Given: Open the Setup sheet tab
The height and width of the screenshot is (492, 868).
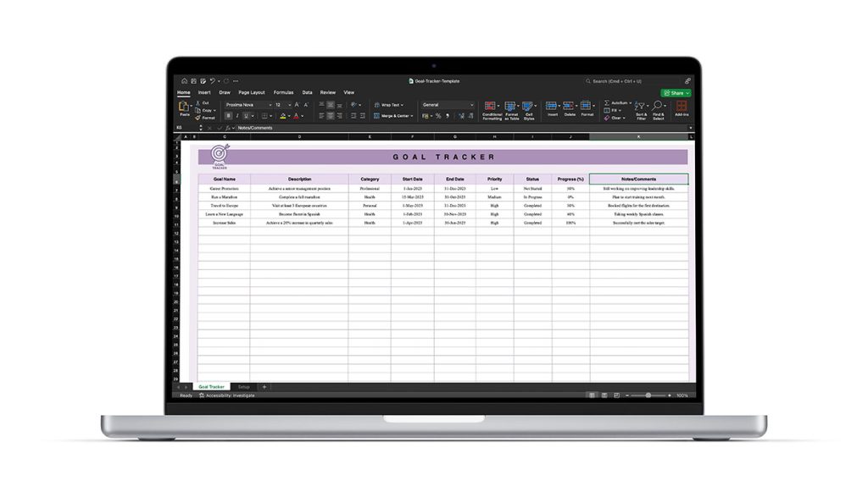Looking at the screenshot, I should coord(243,386).
